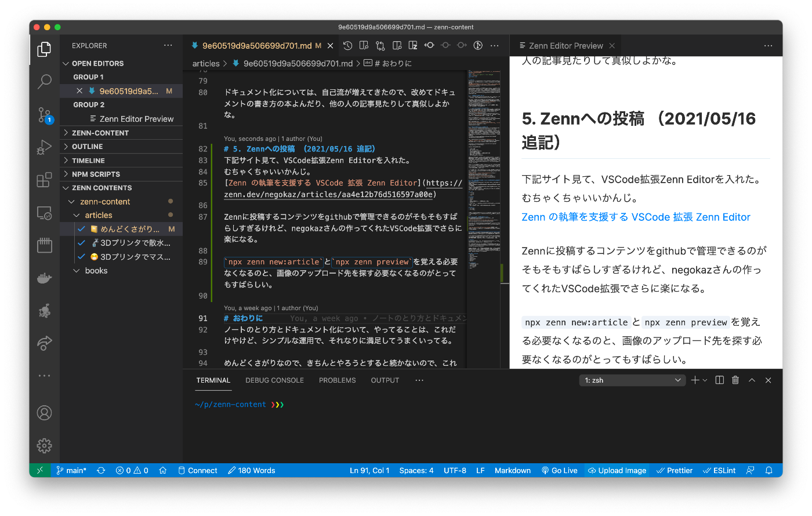Click Upload Image in status bar
The image size is (812, 516).
(617, 470)
